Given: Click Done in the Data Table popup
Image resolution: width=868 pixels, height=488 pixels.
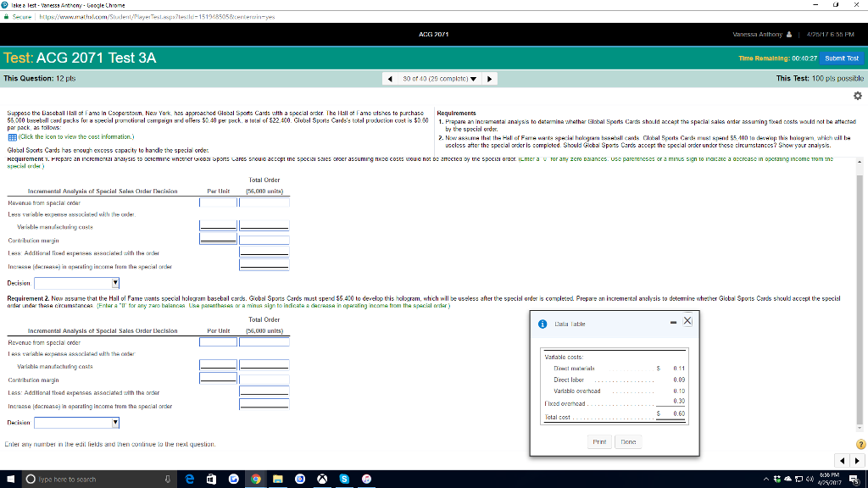Looking at the screenshot, I should point(626,441).
